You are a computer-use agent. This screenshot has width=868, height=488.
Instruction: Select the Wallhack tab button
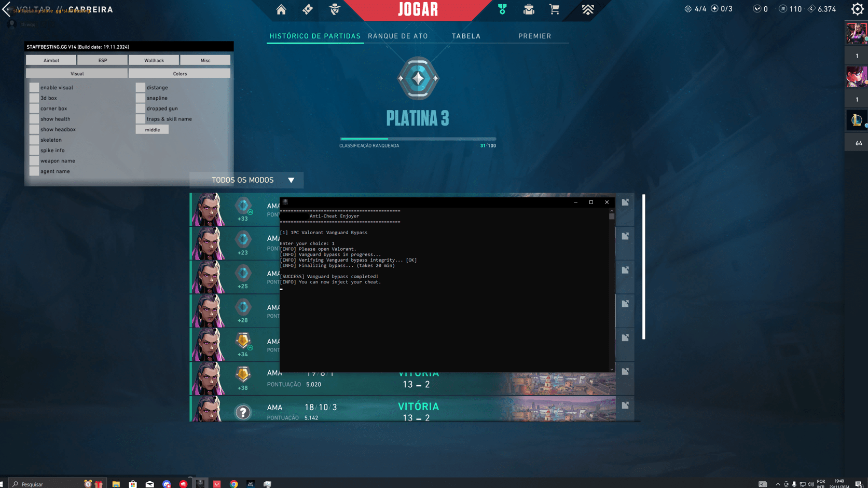coord(154,60)
